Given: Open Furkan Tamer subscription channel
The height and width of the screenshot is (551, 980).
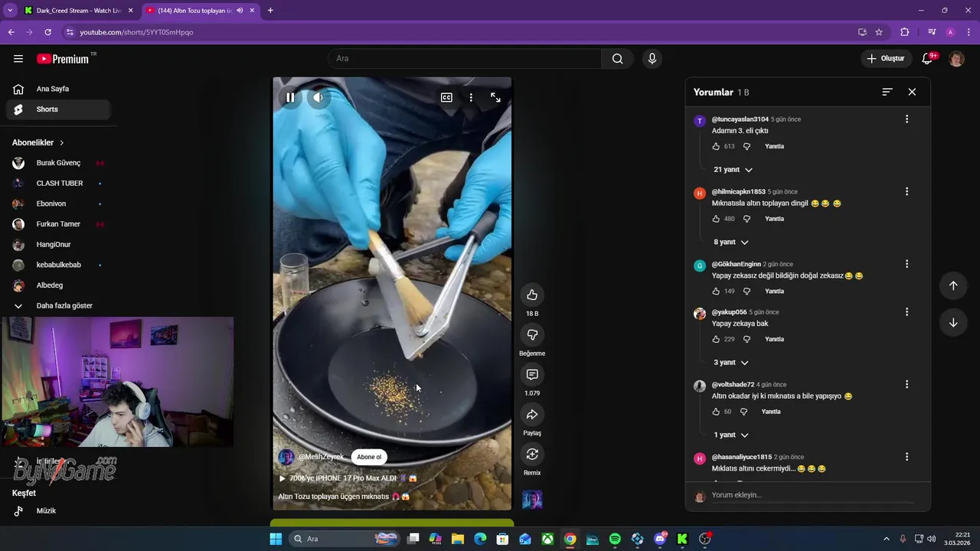Looking at the screenshot, I should (x=58, y=224).
